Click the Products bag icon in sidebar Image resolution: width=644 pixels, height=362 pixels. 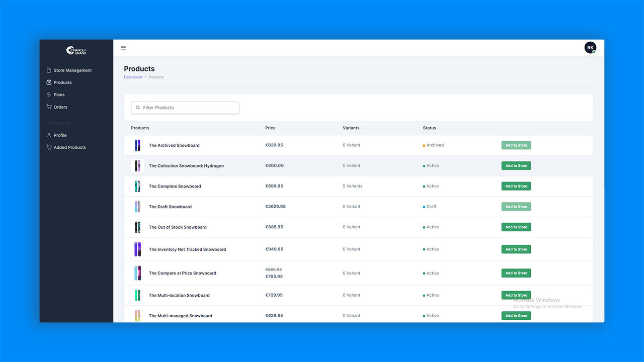[x=49, y=82]
